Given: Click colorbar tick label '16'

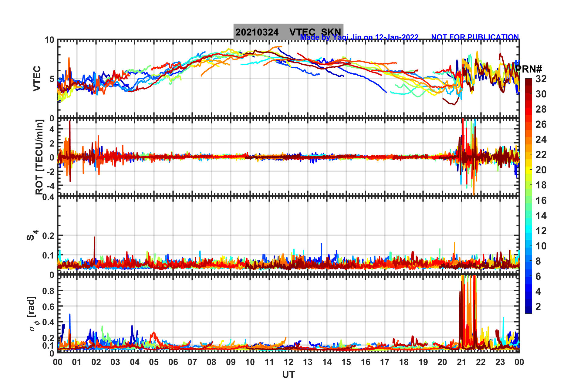Looking at the screenshot, I should 541,201.
